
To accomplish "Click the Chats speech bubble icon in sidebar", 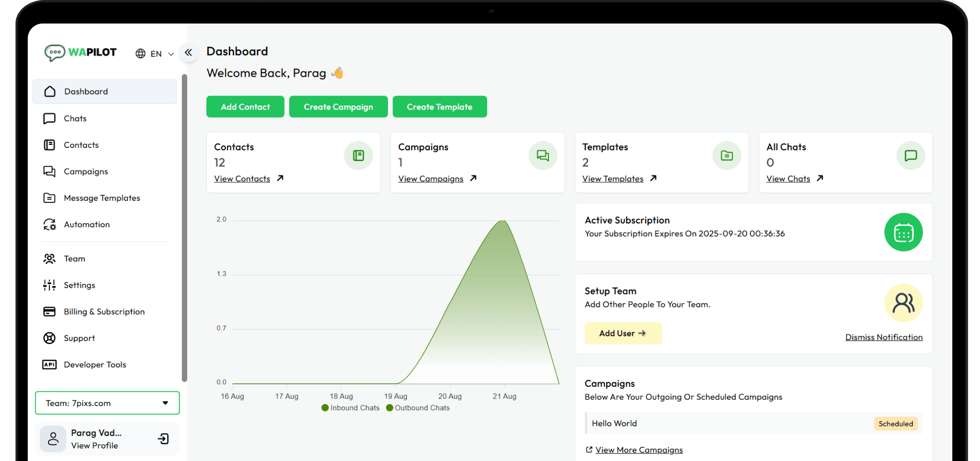I will [x=49, y=119].
